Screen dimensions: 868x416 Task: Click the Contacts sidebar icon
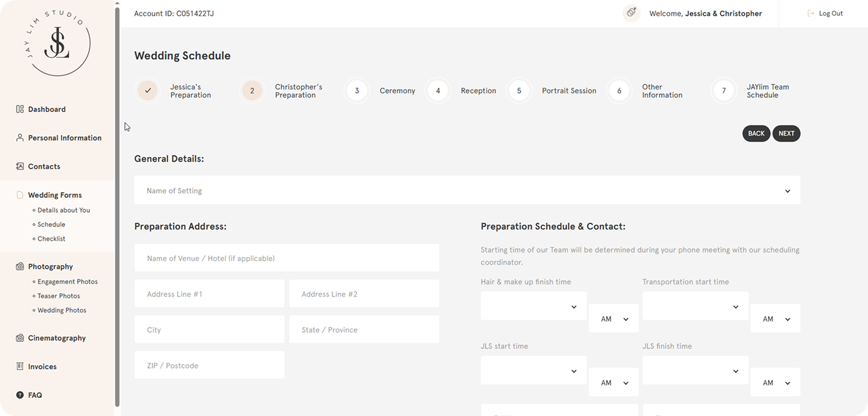pos(20,166)
